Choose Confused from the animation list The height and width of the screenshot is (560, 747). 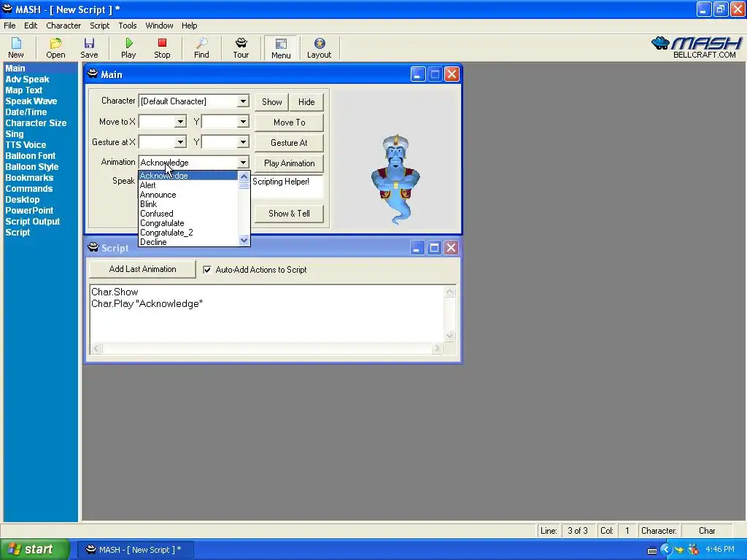(188, 214)
